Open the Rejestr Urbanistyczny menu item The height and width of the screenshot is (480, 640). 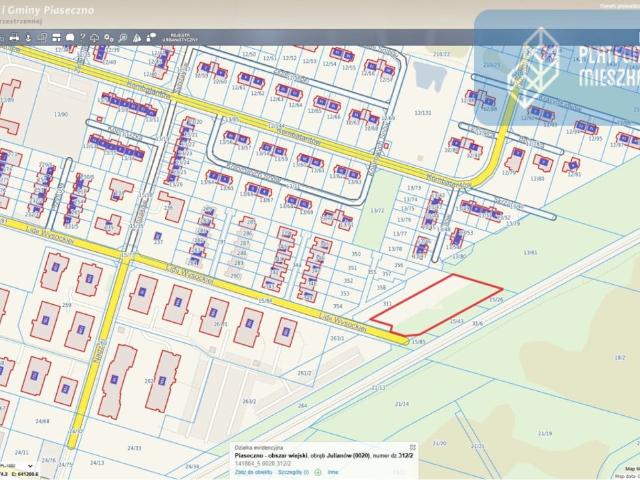(x=181, y=38)
